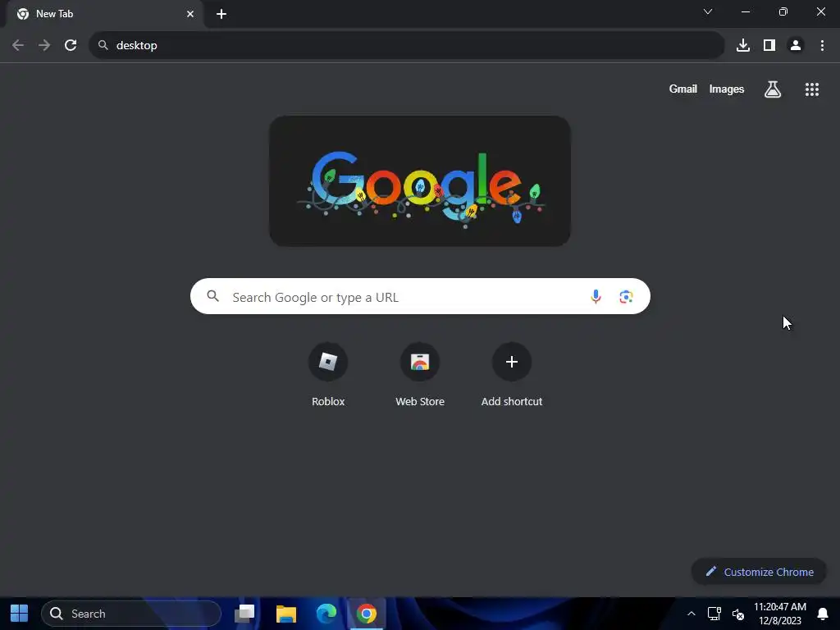Viewport: 840px width, 630px height.
Task: Click the Customize Chrome button
Action: [759, 572]
